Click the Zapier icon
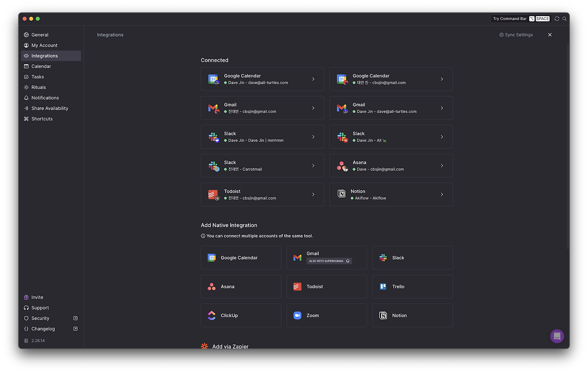 [204, 346]
